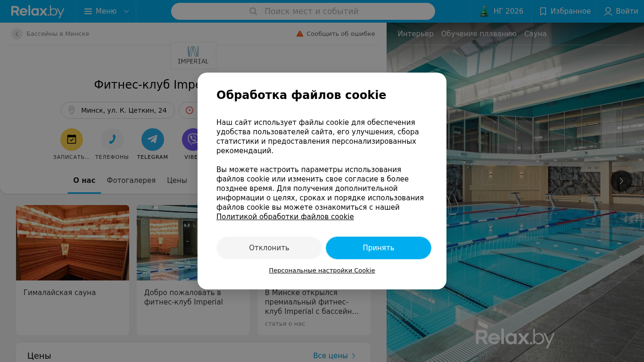Open Избранное bookmarks

[x=565, y=11]
